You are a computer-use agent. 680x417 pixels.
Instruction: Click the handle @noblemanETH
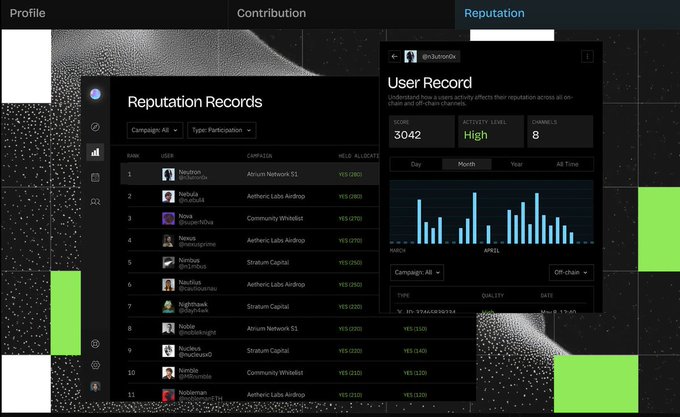point(200,398)
